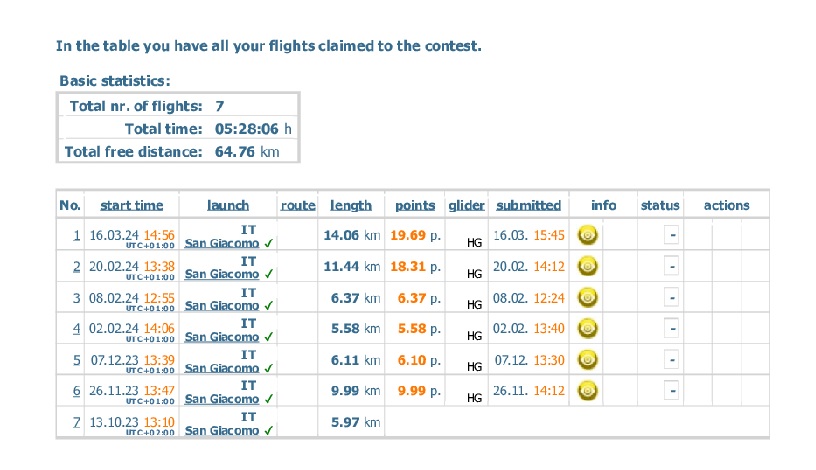816x470 pixels.
Task: Click the info icon for the 07.12.23 flight
Action: click(588, 360)
